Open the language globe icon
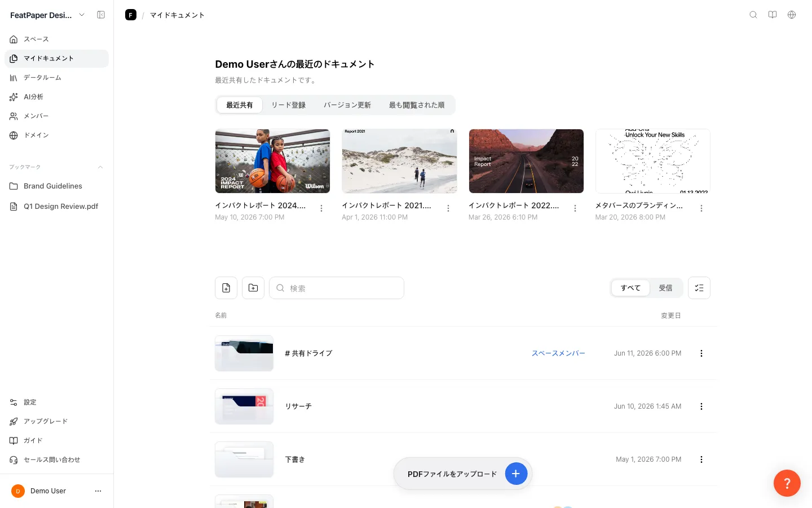Viewport: 812px width, 508px height. point(792,15)
